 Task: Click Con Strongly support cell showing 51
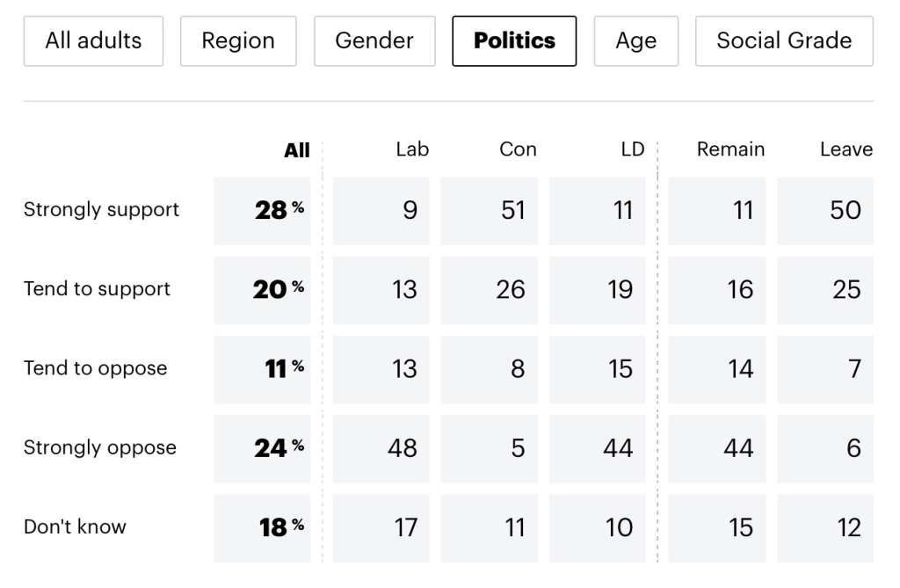[x=489, y=211]
